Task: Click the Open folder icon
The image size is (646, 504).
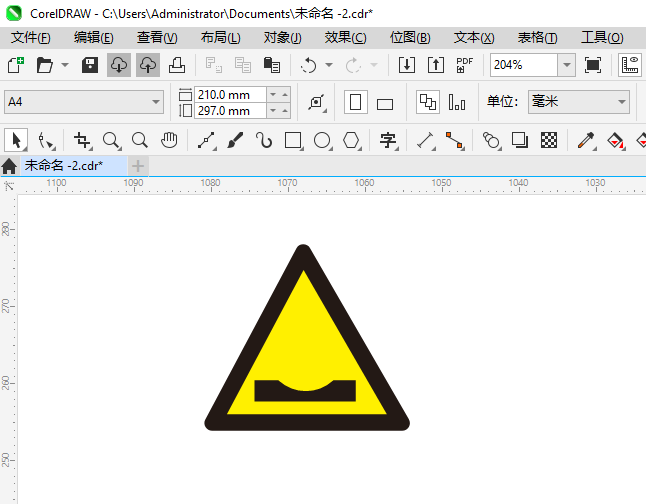Action: coord(44,65)
